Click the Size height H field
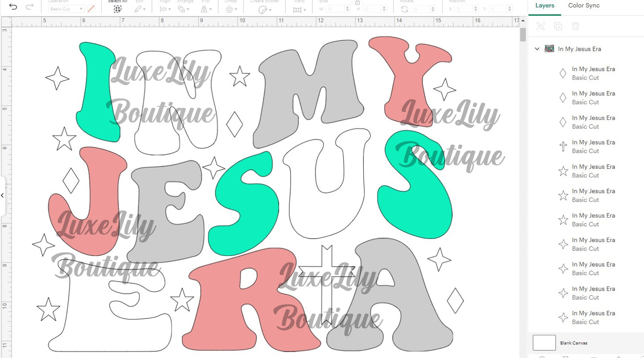The image size is (644, 358). point(373,9)
